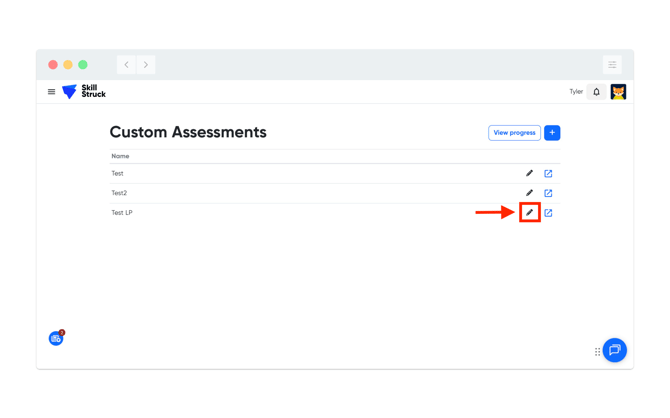This screenshot has width=670, height=418.
Task: Edit the Test2 assessment with pencil icon
Action: pyautogui.click(x=529, y=193)
